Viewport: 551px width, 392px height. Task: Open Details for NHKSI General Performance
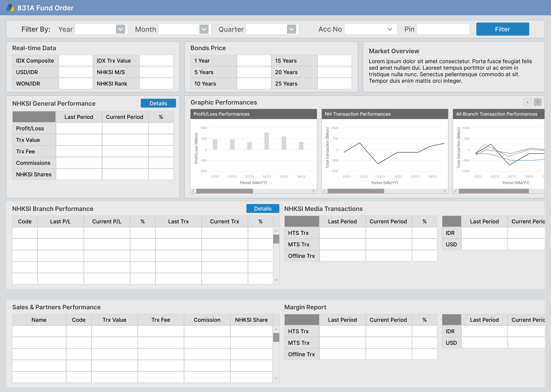(x=158, y=103)
